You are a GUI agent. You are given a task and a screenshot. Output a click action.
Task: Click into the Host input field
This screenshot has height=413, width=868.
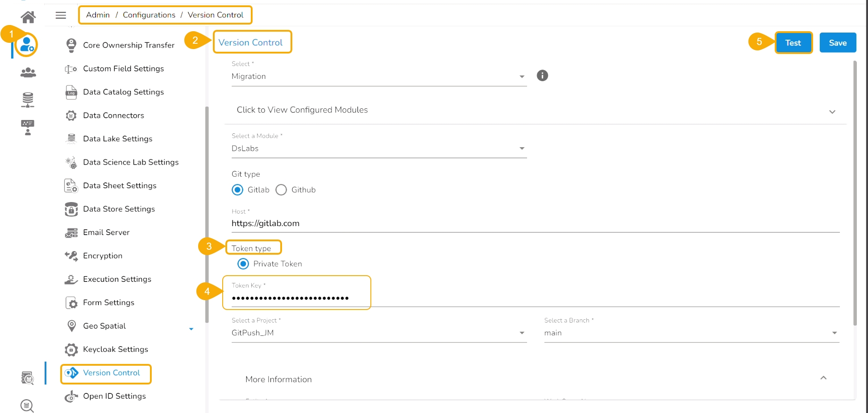535,223
